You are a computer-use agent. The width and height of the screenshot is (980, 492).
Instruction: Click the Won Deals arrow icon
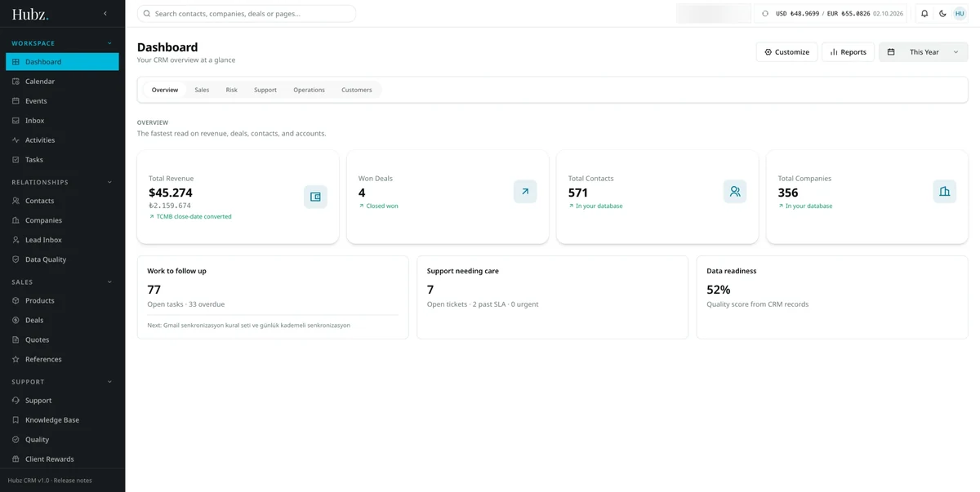click(525, 192)
